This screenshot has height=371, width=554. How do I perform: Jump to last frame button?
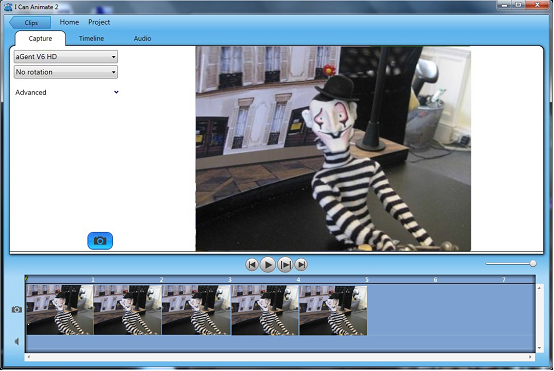[x=301, y=264]
